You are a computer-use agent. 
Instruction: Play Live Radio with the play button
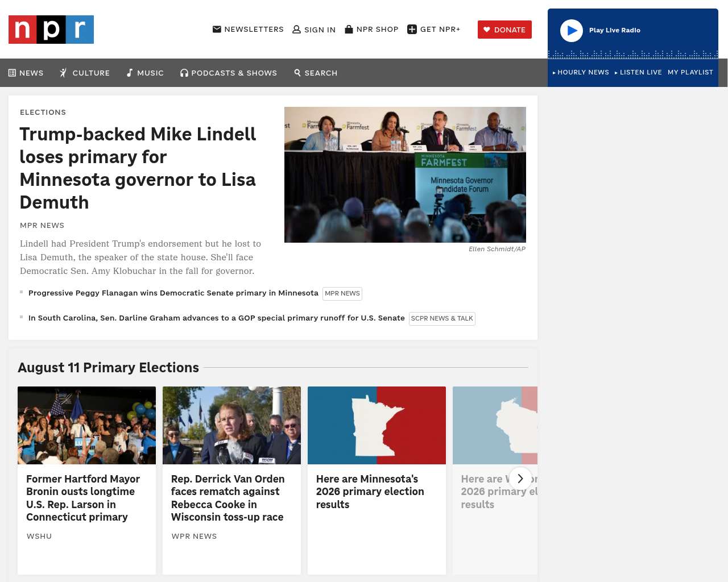572,31
